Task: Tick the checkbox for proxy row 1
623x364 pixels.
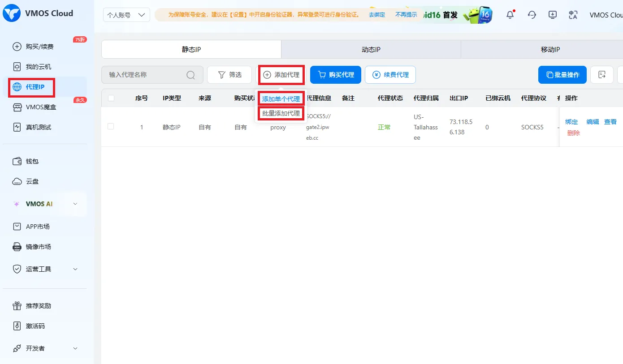Action: click(x=111, y=127)
